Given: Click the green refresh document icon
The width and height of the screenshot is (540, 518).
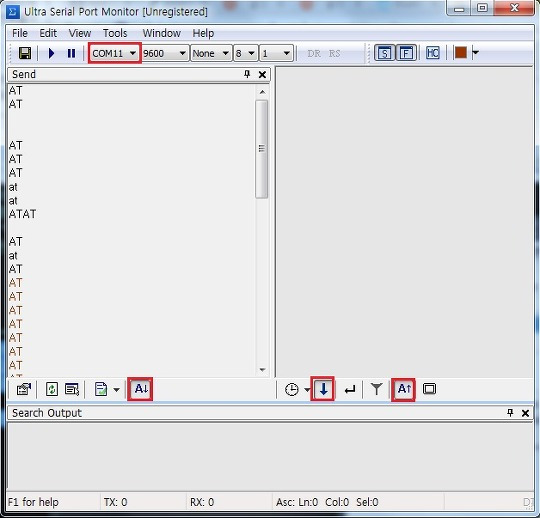Looking at the screenshot, I should coord(52,389).
